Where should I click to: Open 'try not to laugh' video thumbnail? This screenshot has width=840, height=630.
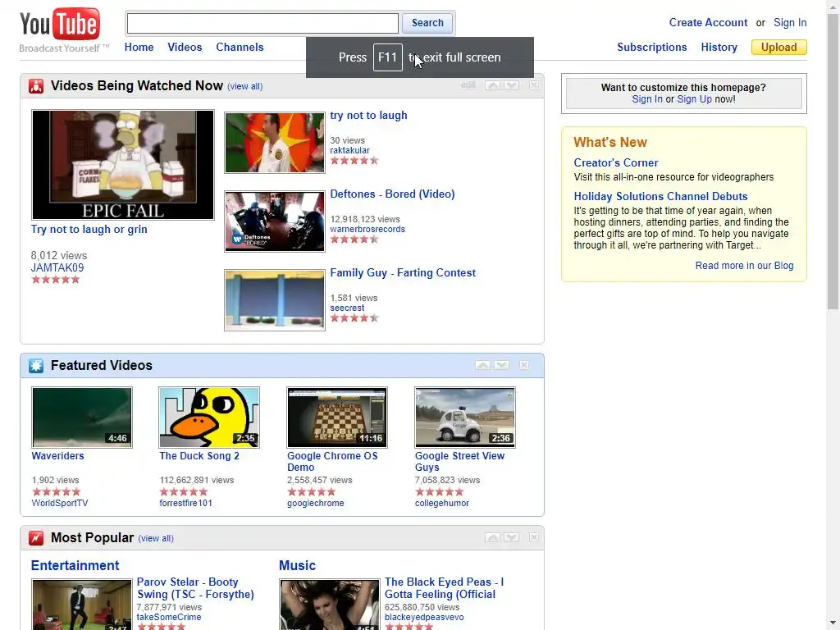pos(275,143)
